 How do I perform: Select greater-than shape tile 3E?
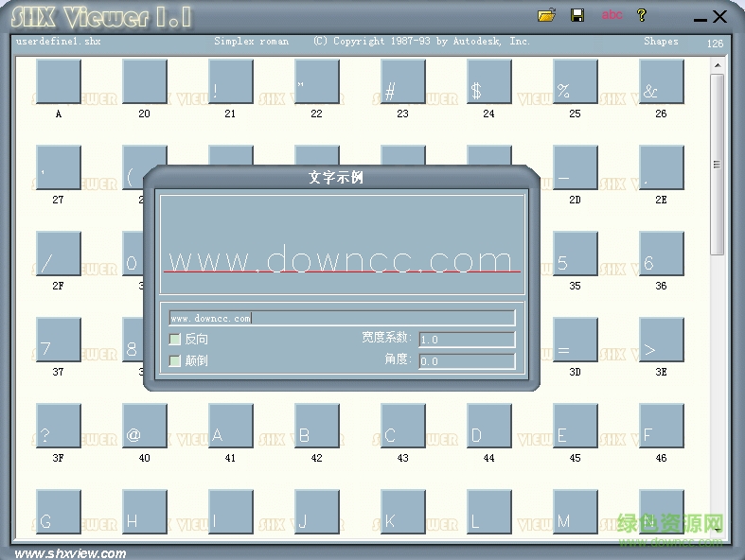(662, 340)
